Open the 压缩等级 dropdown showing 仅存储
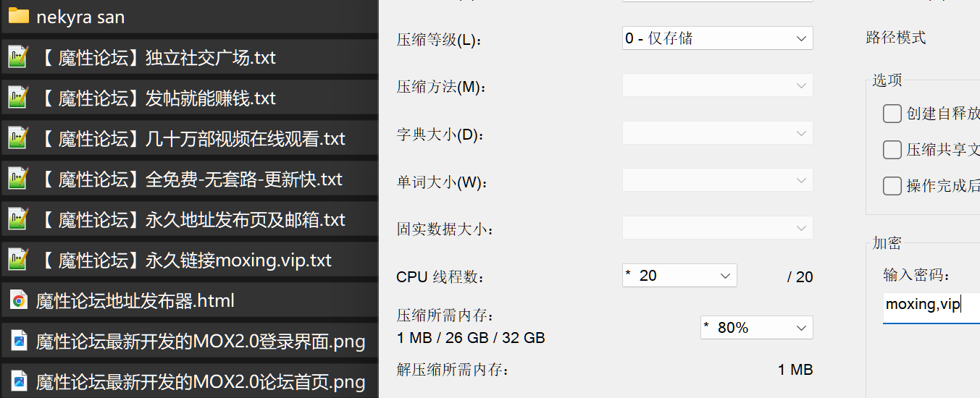Image resolution: width=980 pixels, height=398 pixels. (x=718, y=38)
